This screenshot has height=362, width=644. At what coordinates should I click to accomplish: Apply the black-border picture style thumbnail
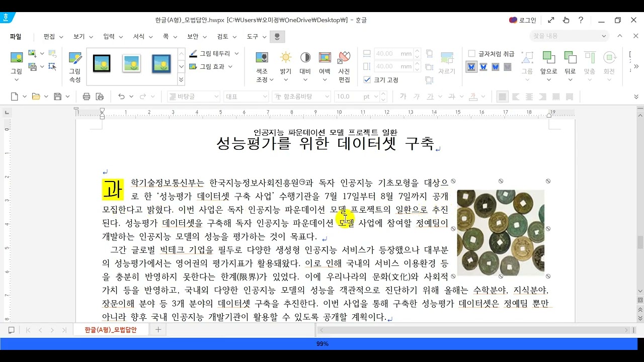(102, 63)
